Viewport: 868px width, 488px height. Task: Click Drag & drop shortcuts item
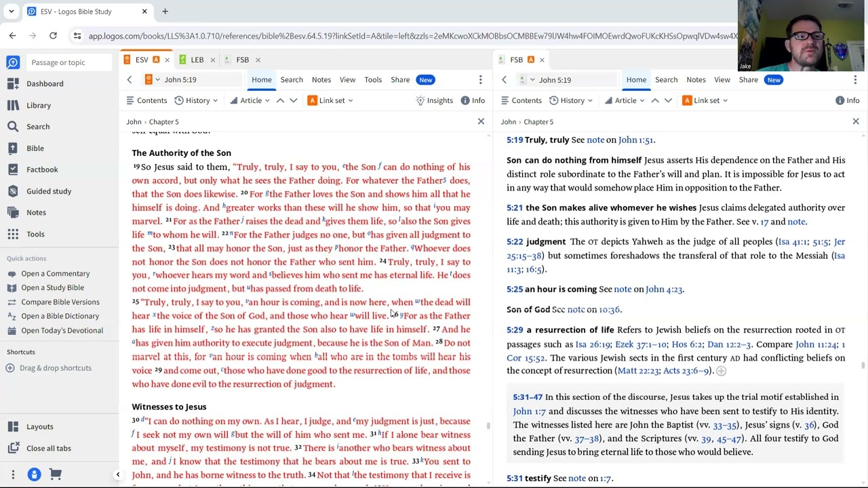click(x=56, y=368)
